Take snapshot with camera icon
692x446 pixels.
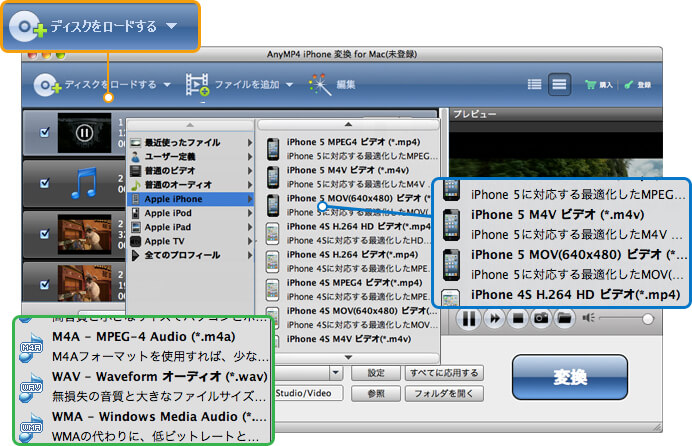tap(541, 318)
